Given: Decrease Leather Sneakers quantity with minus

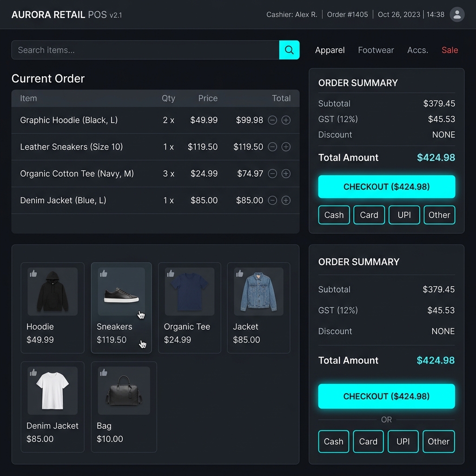Looking at the screenshot, I should click(272, 147).
